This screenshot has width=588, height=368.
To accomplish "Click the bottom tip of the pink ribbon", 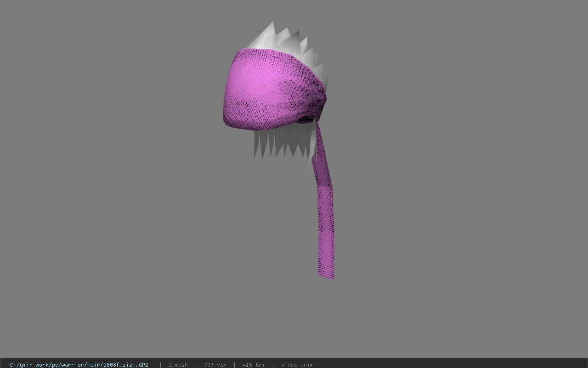I will [327, 275].
